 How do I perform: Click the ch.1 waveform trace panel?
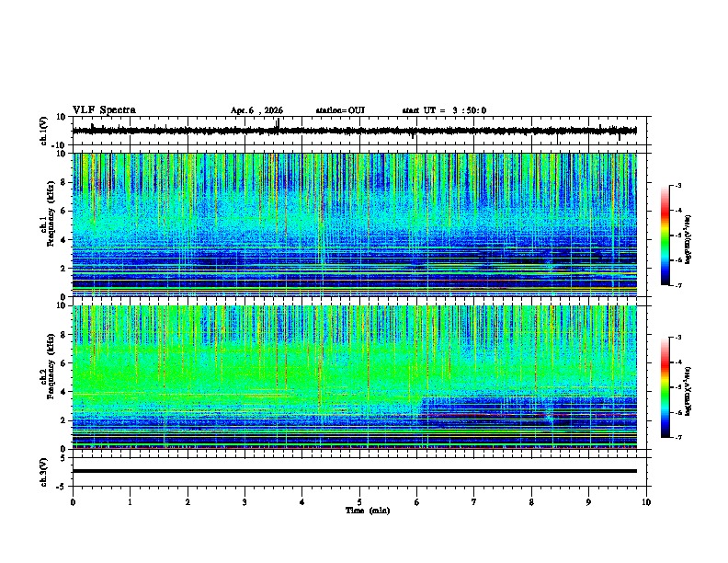click(361, 131)
